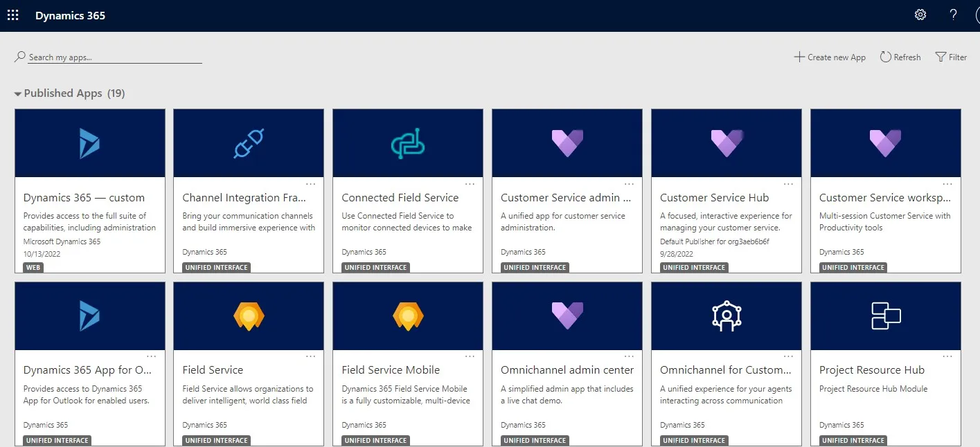Click the Dynamics 365 — custom app icon
This screenshot has width=980, height=447.
pyautogui.click(x=89, y=143)
